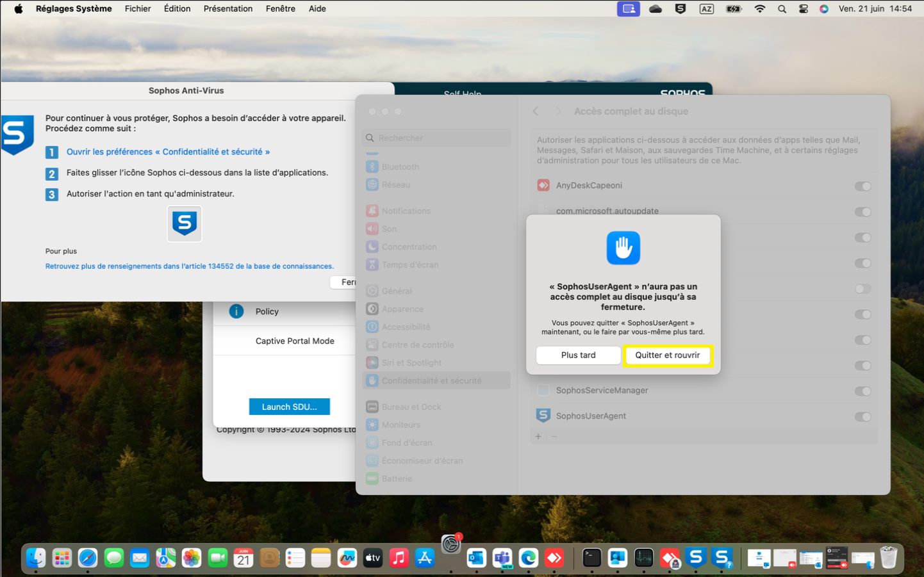
Task: Open the Calendar showing 21 in the Dock
Action: (x=243, y=558)
